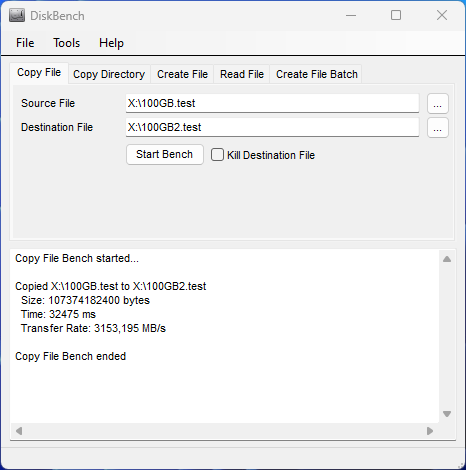Switch to the Read File tab
Viewport: 466px width, 470px height.
[x=242, y=74]
